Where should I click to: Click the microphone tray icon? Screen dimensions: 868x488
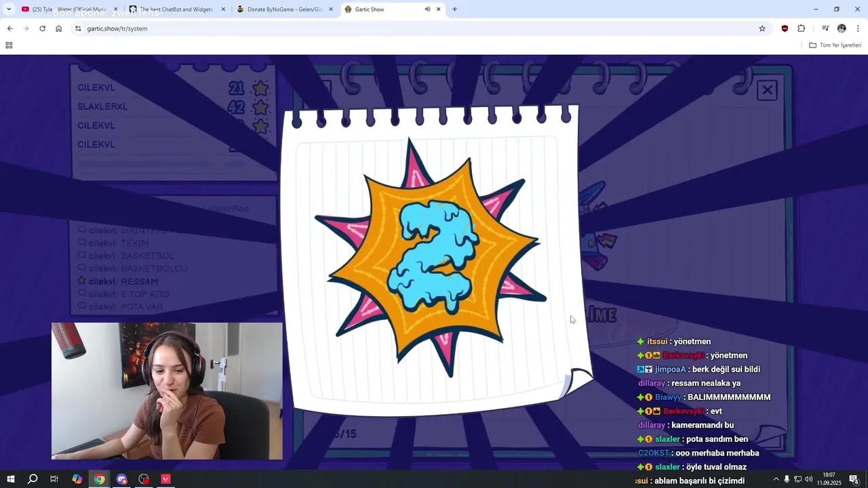(x=787, y=479)
